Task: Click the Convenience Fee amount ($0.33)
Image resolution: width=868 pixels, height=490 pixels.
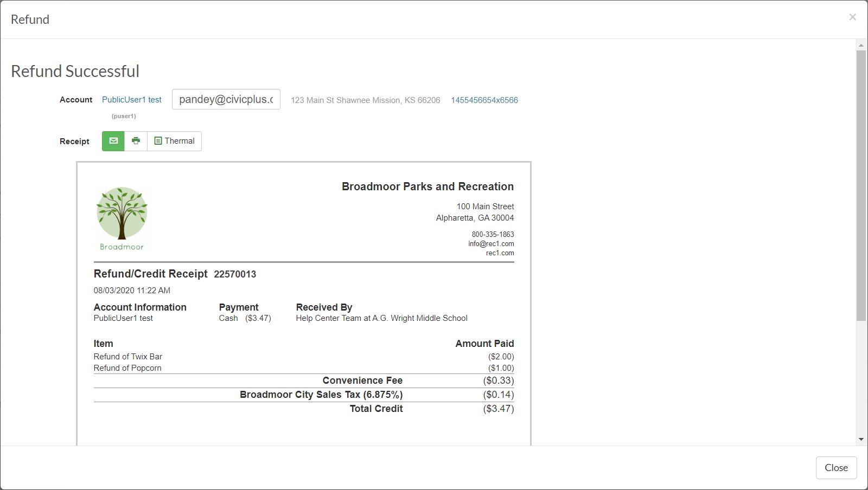Action: [499, 381]
